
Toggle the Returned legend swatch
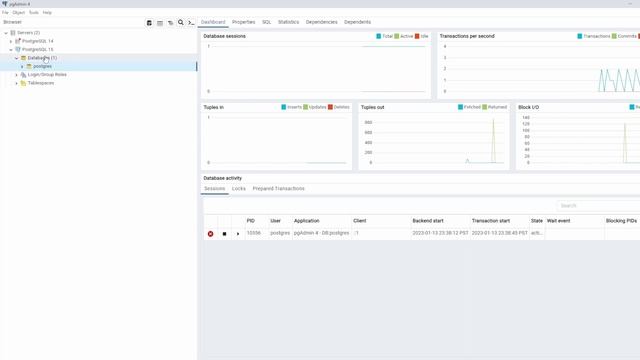tap(484, 107)
